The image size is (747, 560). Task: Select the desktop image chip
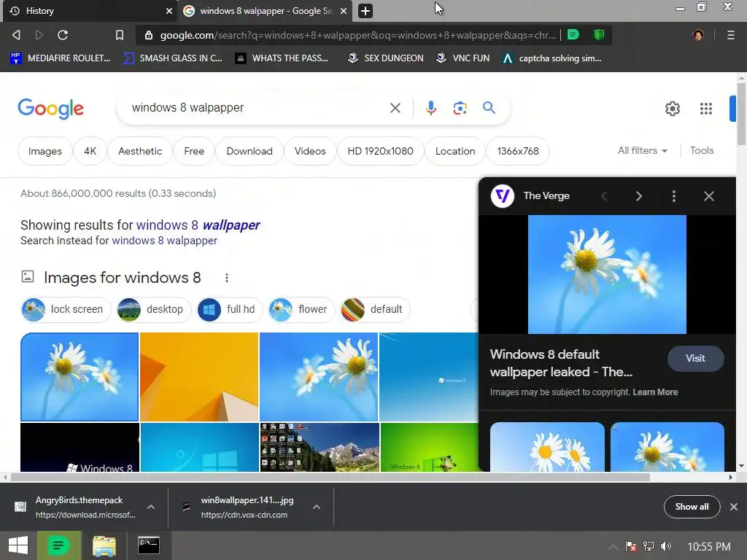(x=153, y=309)
